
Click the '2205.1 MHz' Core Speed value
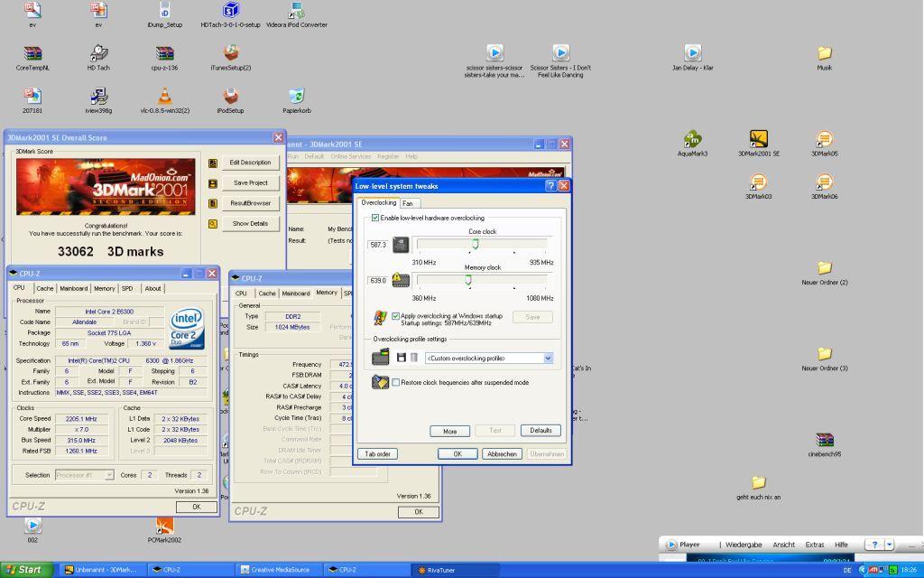coord(81,419)
